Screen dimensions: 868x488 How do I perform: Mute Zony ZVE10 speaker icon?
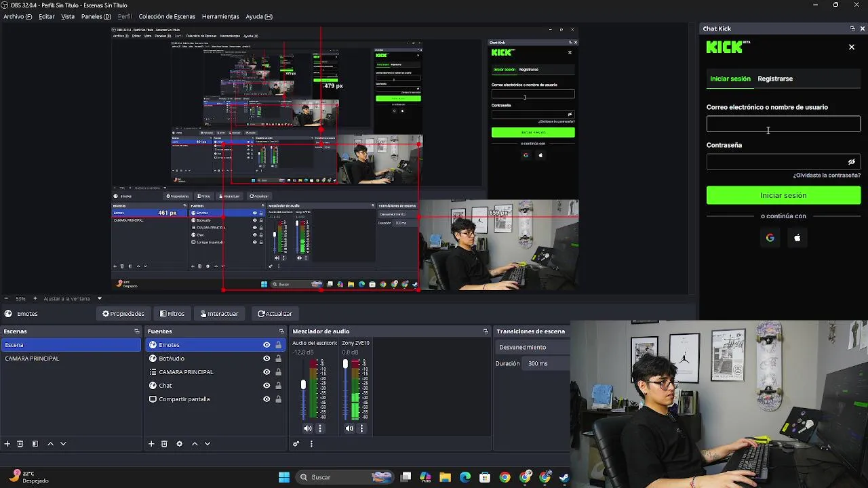tap(349, 428)
